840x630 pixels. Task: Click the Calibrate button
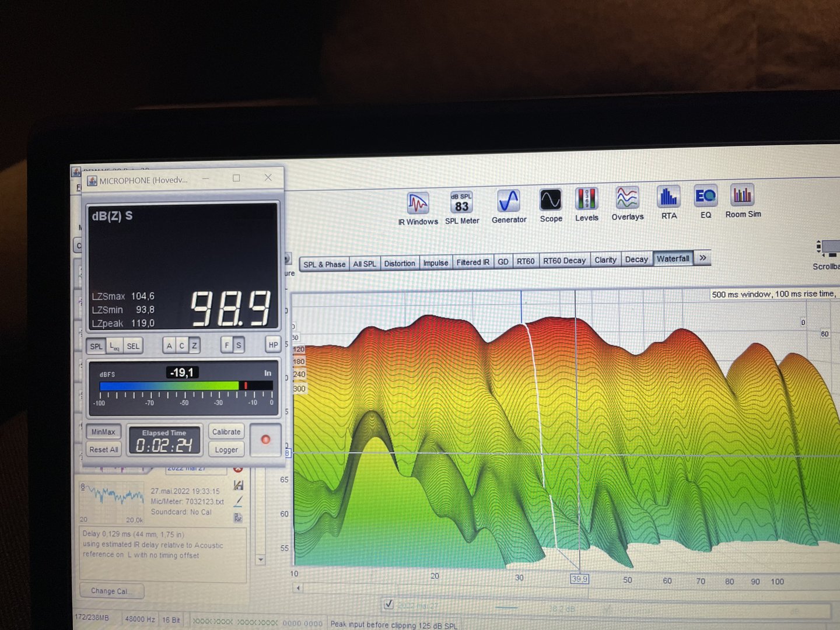226,432
